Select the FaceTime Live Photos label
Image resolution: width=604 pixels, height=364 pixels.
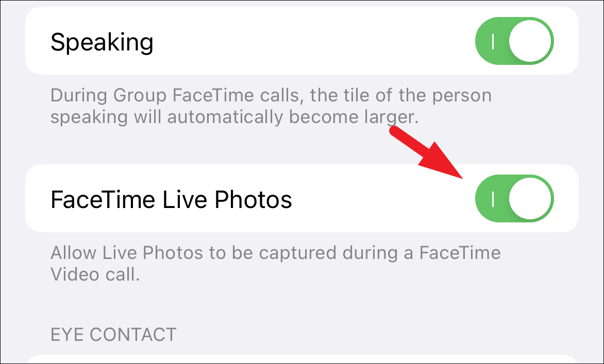point(172,199)
